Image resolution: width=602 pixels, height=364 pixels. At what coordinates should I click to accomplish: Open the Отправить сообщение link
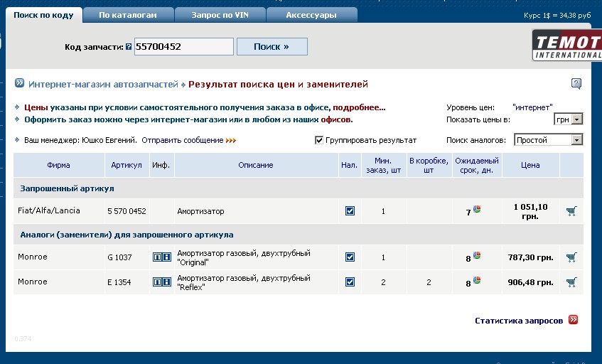(182, 140)
